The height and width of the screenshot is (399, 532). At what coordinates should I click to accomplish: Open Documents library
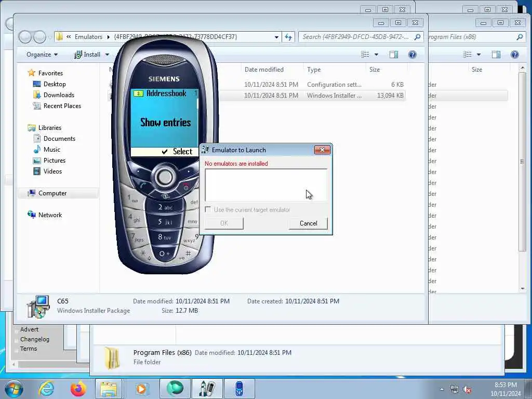click(59, 138)
